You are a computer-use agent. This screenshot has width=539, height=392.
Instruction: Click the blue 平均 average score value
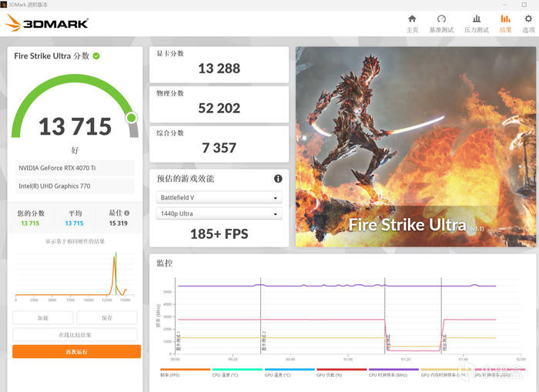(x=74, y=223)
